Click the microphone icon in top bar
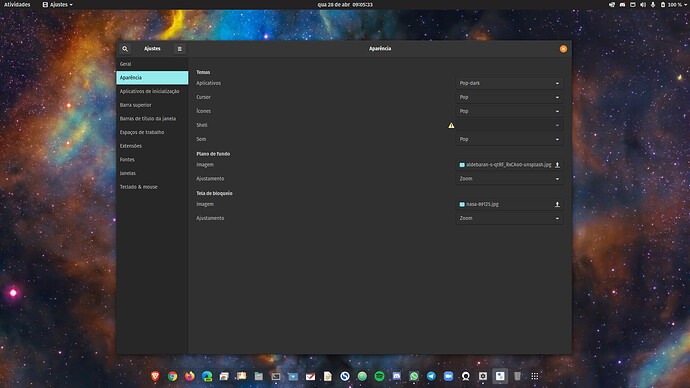 click(x=653, y=4)
